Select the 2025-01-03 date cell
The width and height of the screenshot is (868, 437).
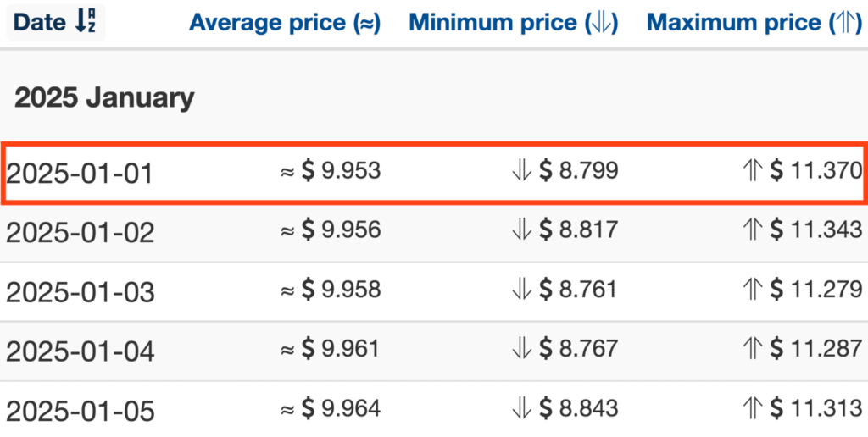click(80, 293)
